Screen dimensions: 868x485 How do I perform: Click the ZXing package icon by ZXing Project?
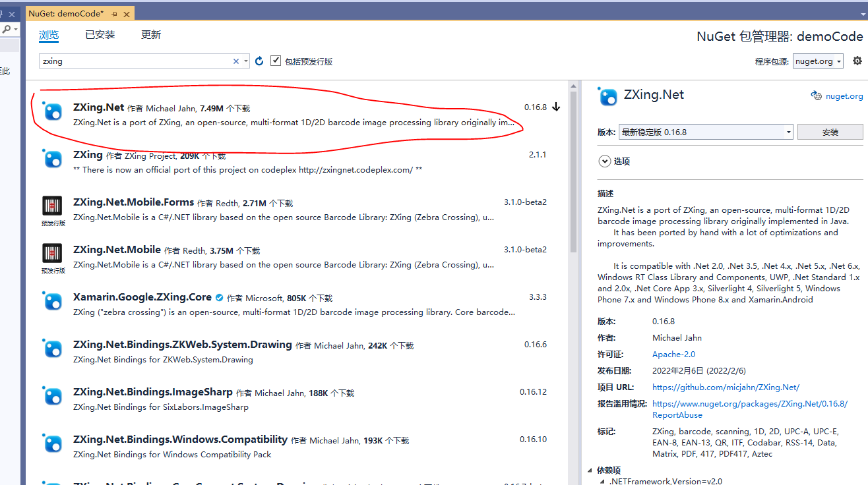(x=53, y=159)
